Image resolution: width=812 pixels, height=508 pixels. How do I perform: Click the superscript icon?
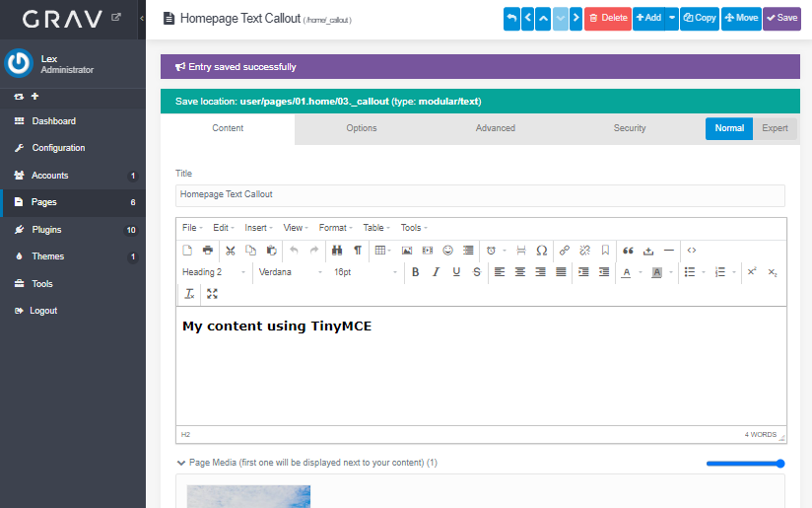752,272
